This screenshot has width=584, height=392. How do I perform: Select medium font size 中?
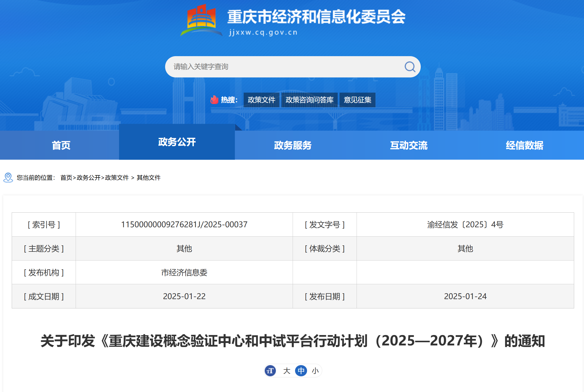301,371
